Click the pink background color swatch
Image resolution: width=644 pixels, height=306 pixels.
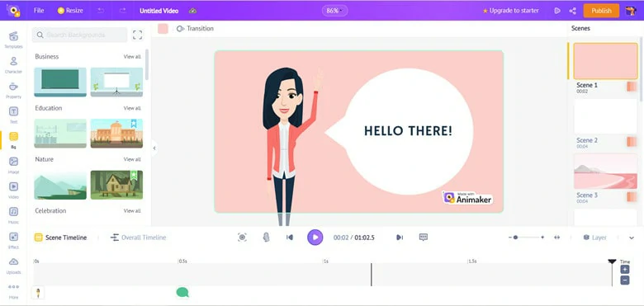[163, 29]
